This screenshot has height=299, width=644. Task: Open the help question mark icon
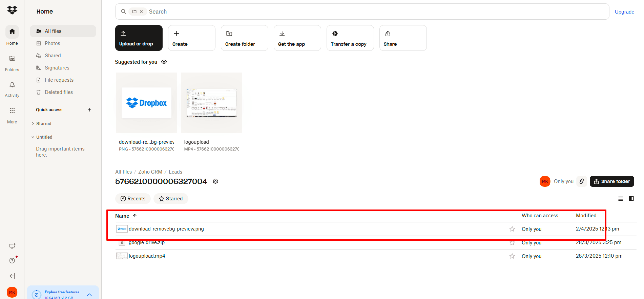click(12, 260)
